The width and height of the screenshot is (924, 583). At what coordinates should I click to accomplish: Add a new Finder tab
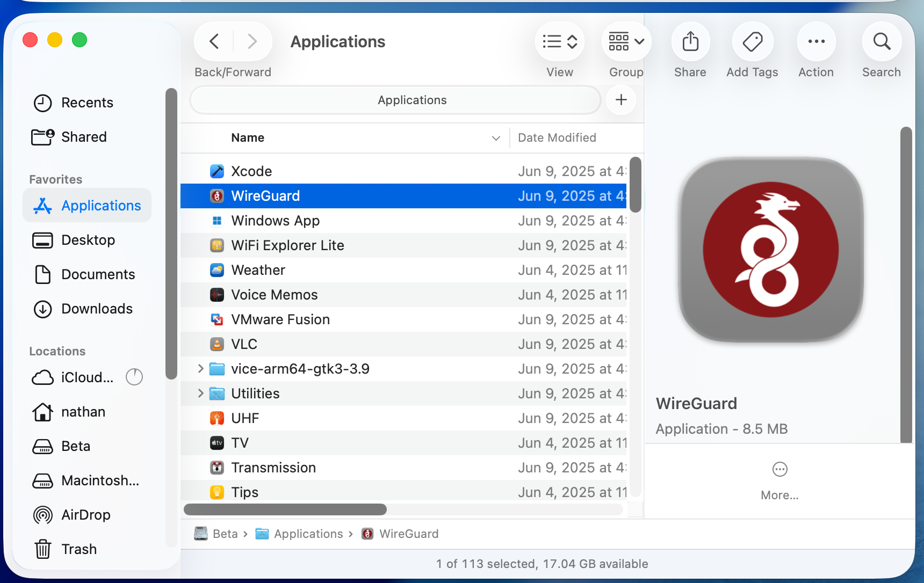621,100
